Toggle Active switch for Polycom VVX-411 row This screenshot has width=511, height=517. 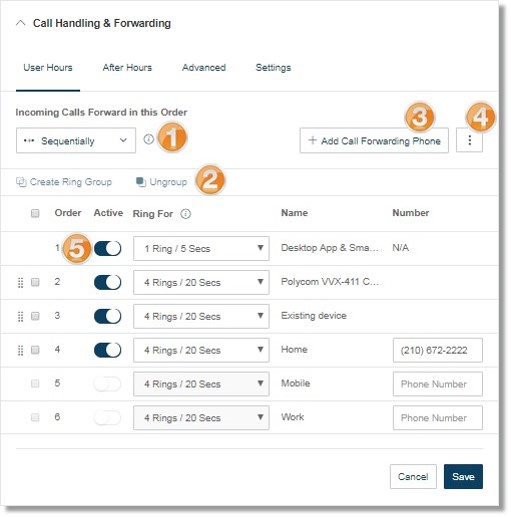pyautogui.click(x=107, y=283)
